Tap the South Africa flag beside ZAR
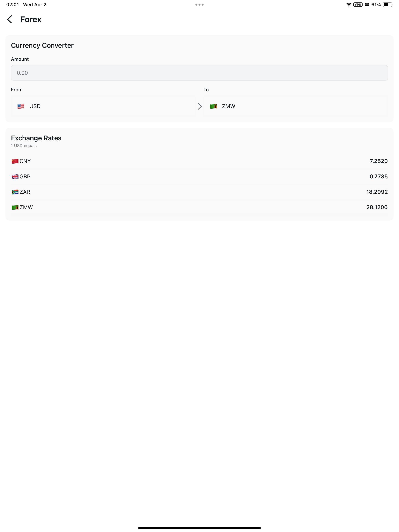Screen dimensions: 399x532 coord(15,192)
